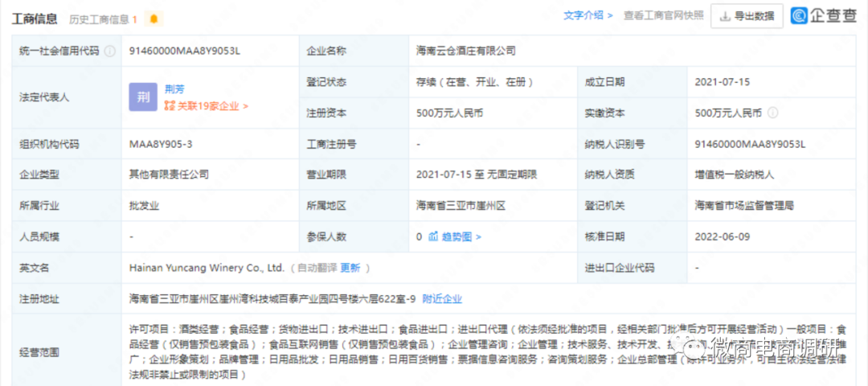The image size is (868, 386).
Task: Open 文字介绍 link
Action: 588,15
